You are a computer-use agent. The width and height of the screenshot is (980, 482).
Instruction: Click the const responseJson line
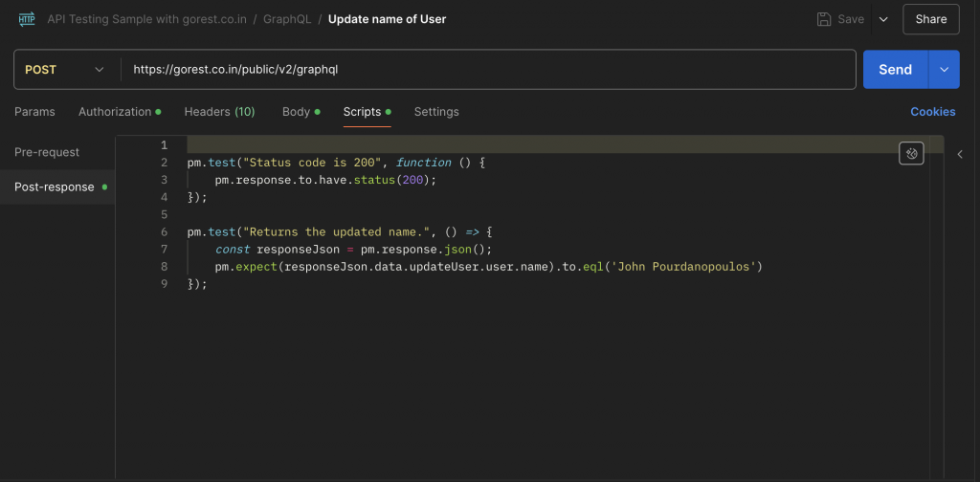pyautogui.click(x=354, y=249)
